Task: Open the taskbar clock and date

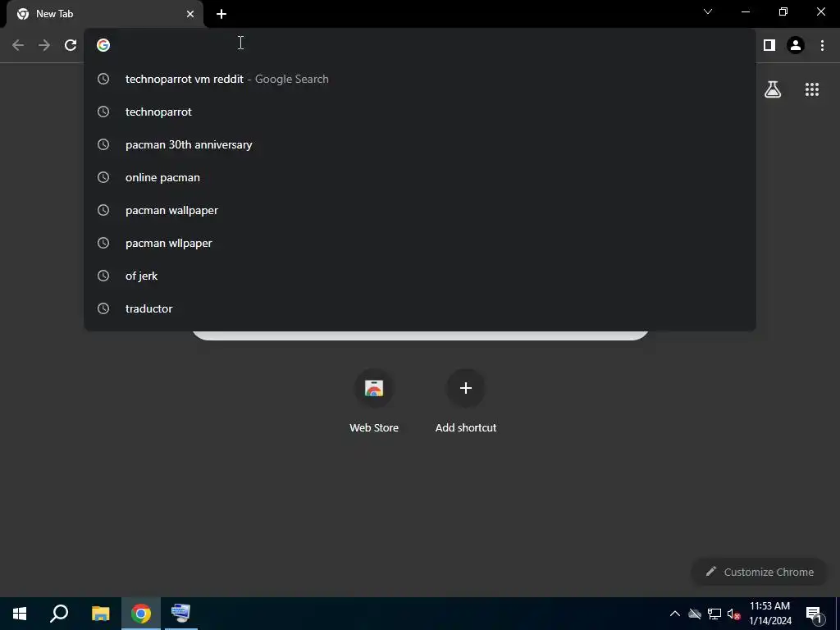Action: (769, 614)
